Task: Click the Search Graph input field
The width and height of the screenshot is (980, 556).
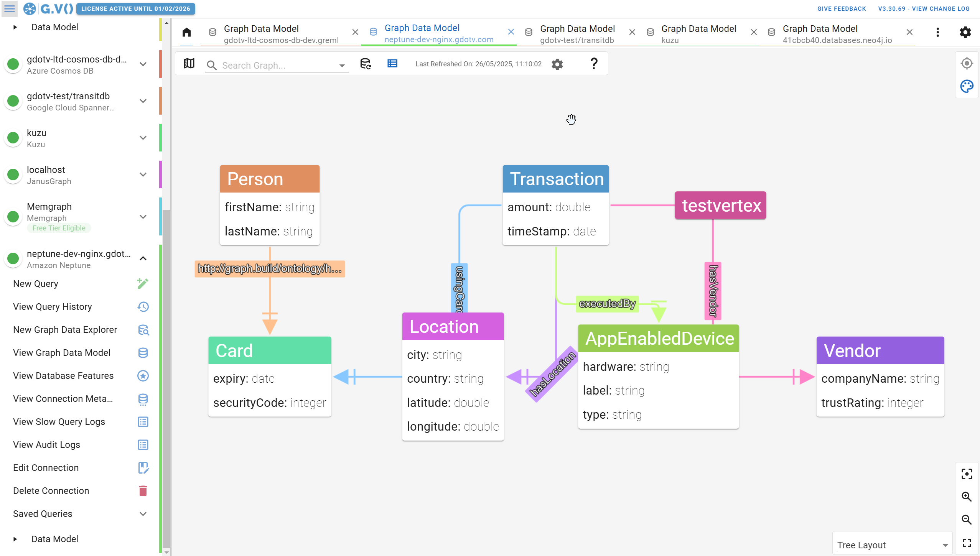Action: pos(278,66)
